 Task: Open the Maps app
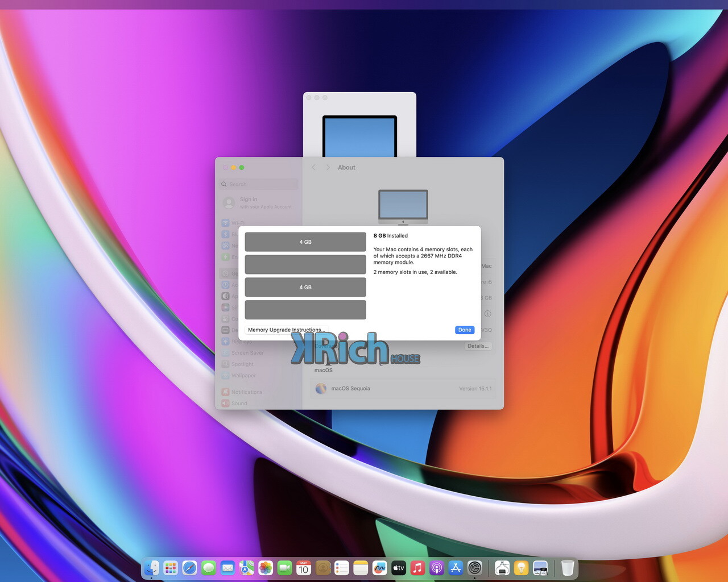point(247,568)
